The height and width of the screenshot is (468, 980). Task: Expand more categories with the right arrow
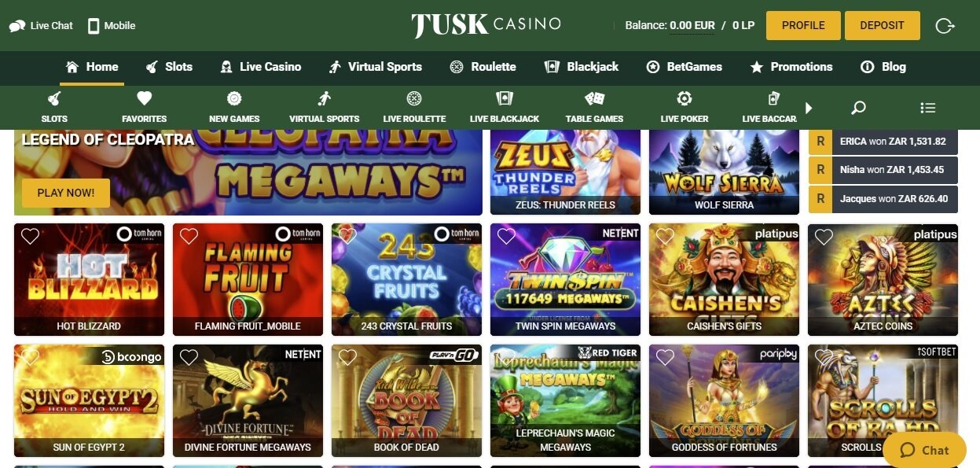click(809, 108)
